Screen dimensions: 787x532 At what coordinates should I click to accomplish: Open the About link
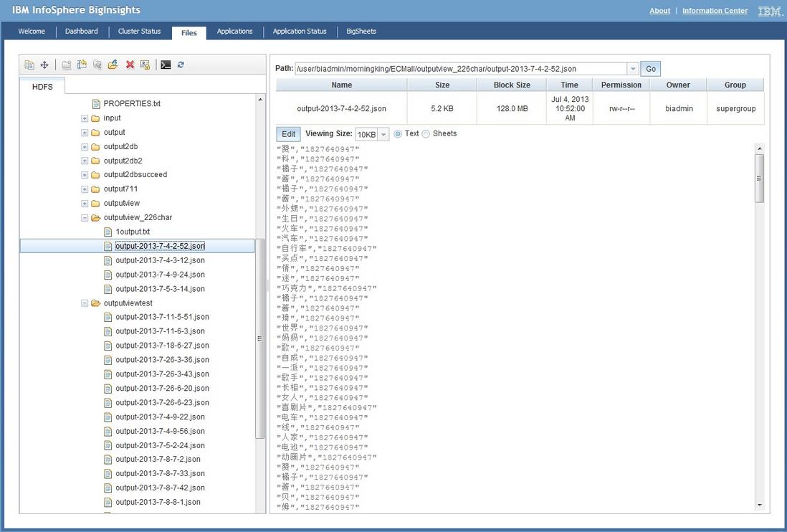(x=659, y=11)
